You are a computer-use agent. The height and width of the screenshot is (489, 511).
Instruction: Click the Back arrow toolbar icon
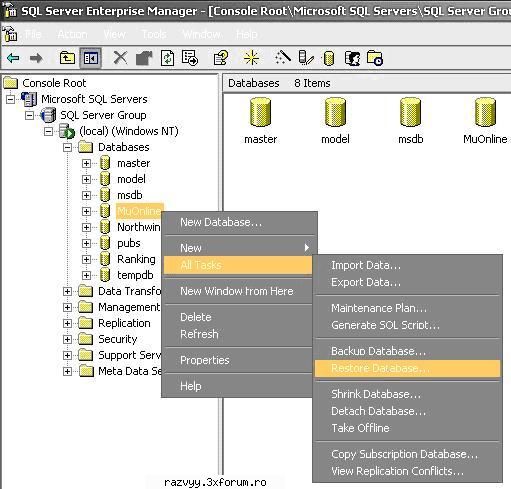tap(13, 58)
